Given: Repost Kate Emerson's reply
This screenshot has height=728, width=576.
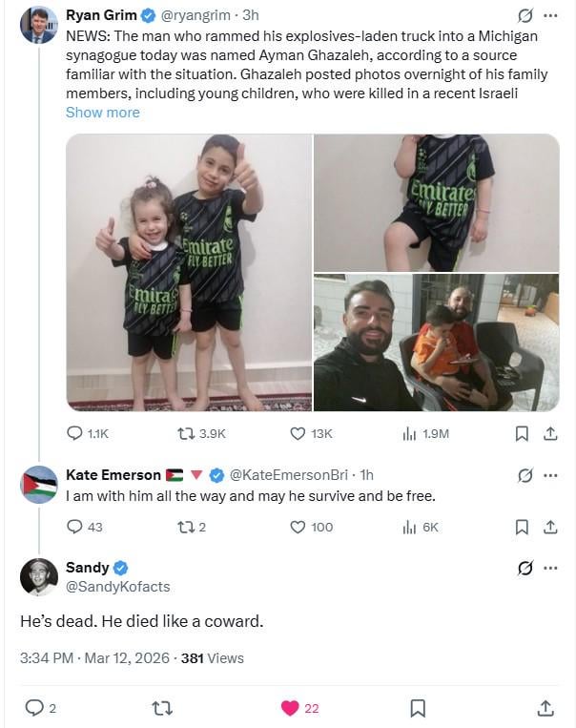Looking at the screenshot, I should click(187, 527).
